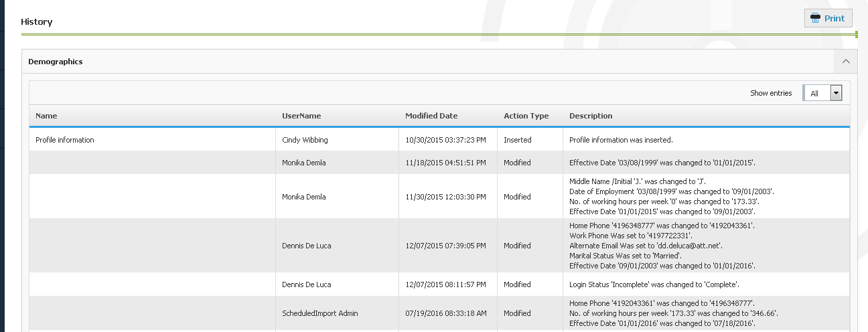This screenshot has width=868, height=332.
Task: Sort by the UserName column header
Action: pyautogui.click(x=301, y=116)
